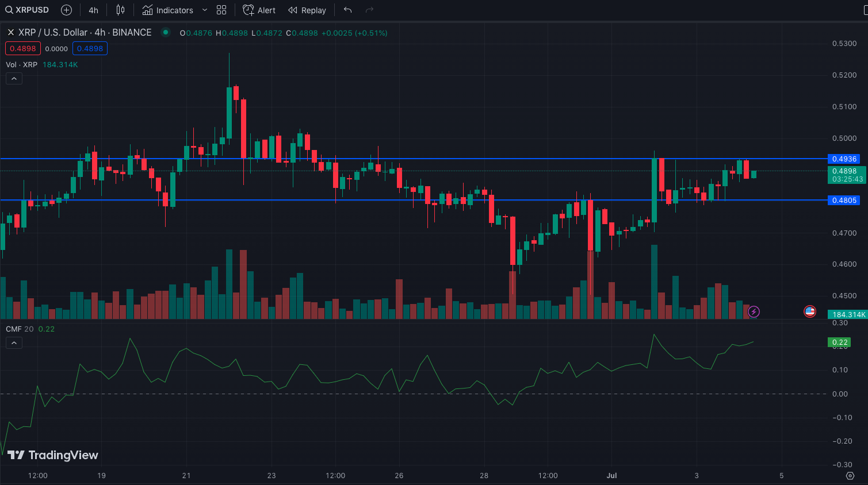Click the 26 date label on time axis
The height and width of the screenshot is (485, 868).
pyautogui.click(x=399, y=475)
